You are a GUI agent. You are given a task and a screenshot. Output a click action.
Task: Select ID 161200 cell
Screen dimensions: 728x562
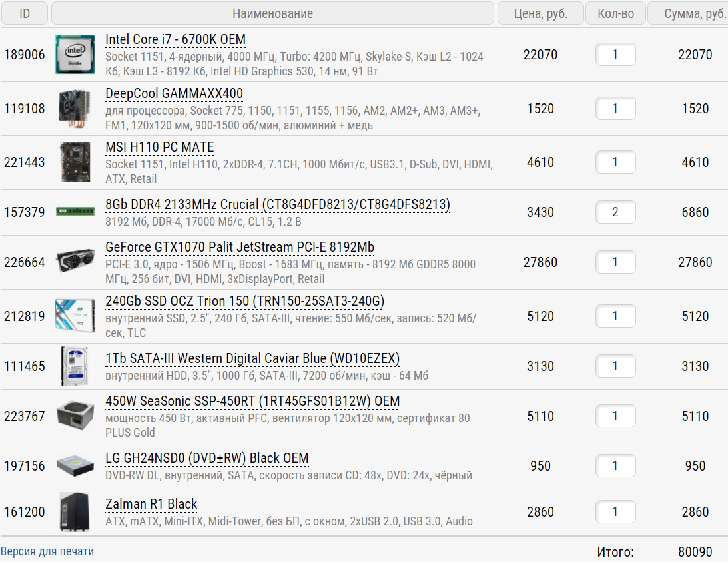coord(25,512)
